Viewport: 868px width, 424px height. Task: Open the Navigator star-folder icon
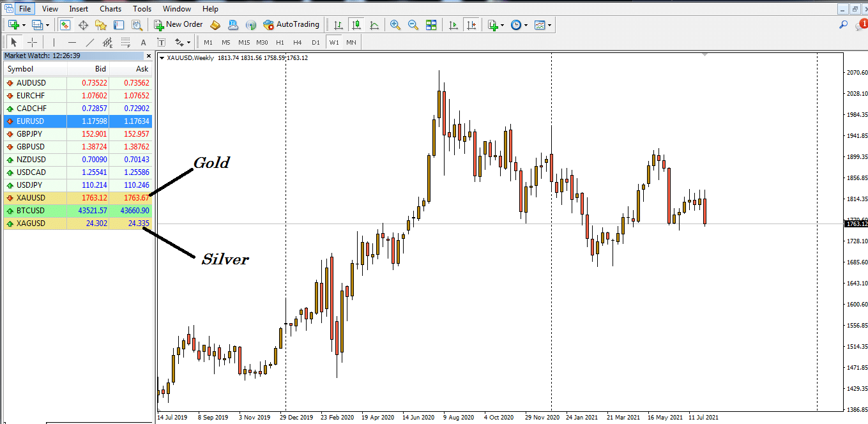click(100, 25)
